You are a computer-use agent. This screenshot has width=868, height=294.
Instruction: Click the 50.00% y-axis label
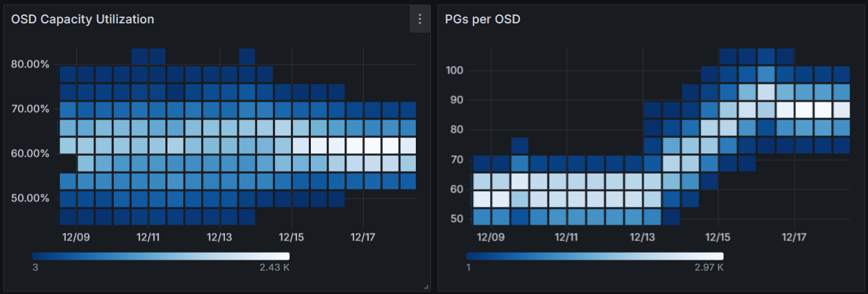point(30,198)
